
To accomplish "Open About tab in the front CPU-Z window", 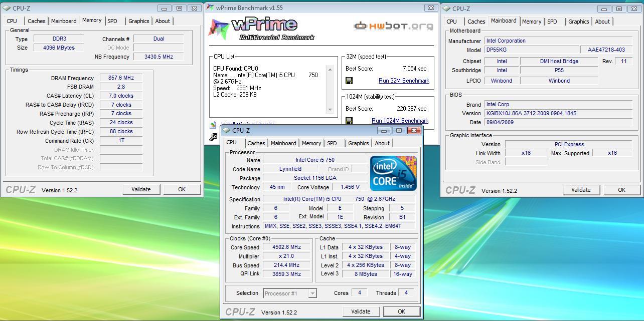I will 382,143.
